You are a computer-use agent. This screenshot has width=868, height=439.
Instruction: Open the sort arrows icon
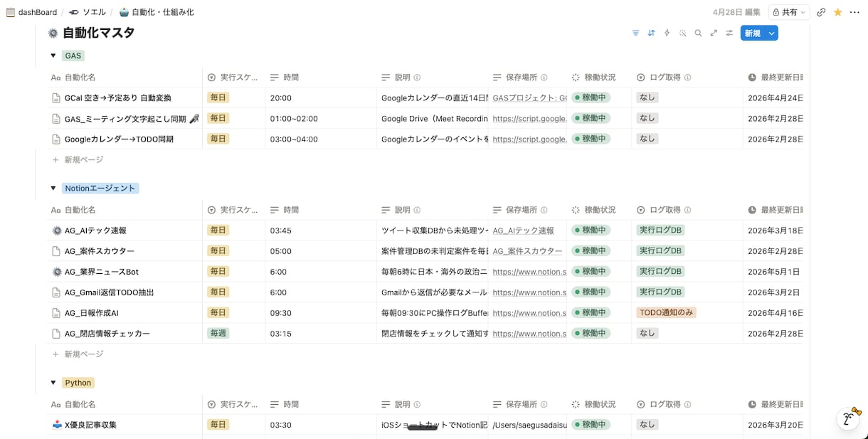[651, 33]
